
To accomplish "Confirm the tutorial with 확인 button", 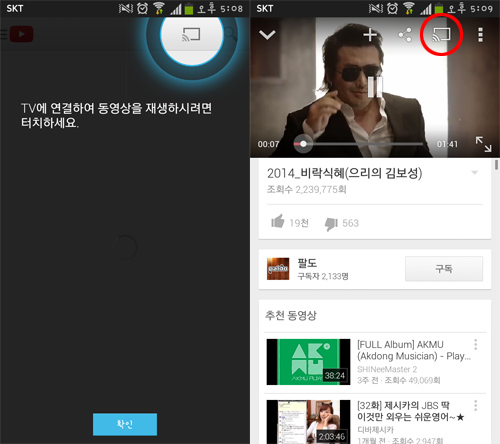I will pos(125,424).
